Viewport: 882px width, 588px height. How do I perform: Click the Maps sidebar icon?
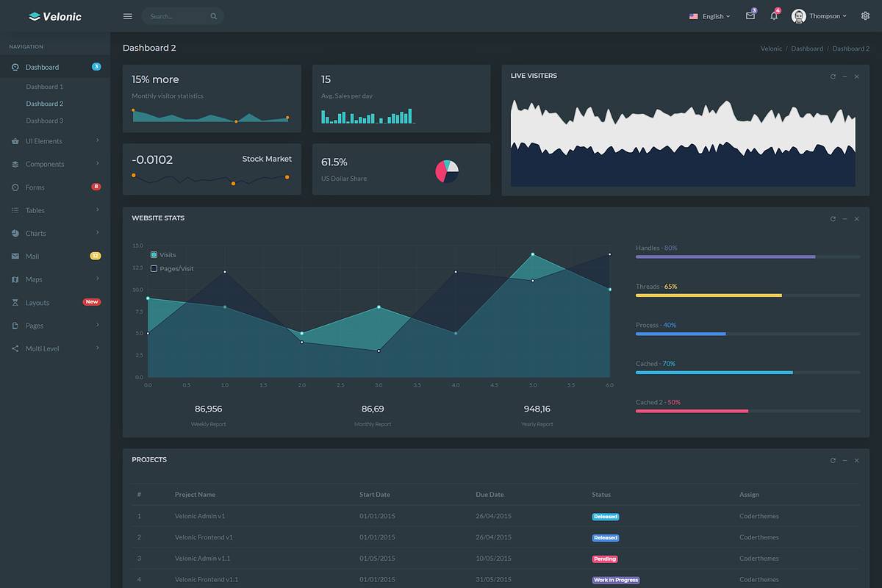click(x=15, y=279)
